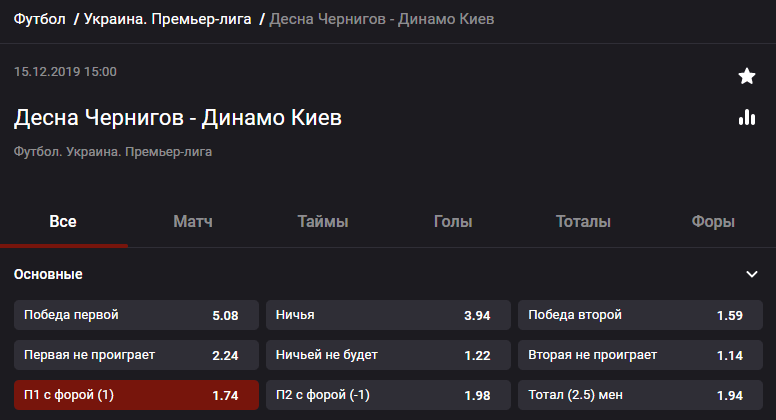The width and height of the screenshot is (776, 420).
Task: Click the Футбол breadcrumb link
Action: click(x=40, y=19)
